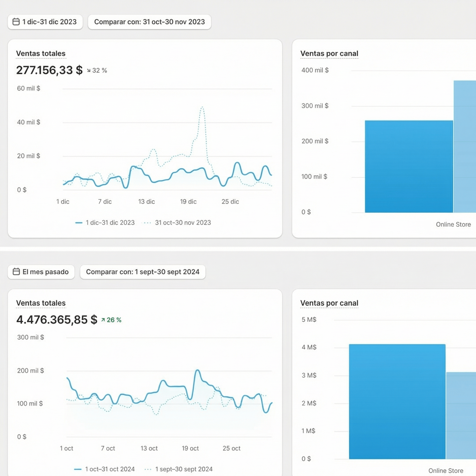Open the lower Ventas por canal report title
476x476 pixels.
tap(329, 303)
